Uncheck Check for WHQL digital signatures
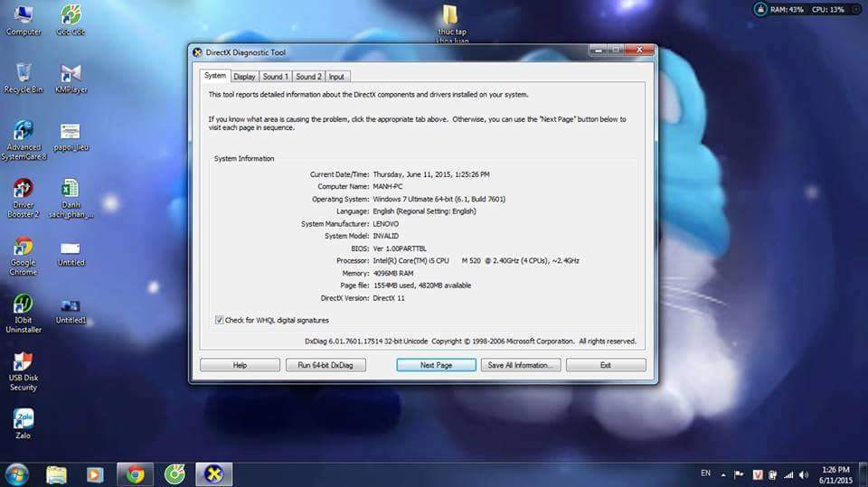The width and height of the screenshot is (868, 487). (220, 320)
